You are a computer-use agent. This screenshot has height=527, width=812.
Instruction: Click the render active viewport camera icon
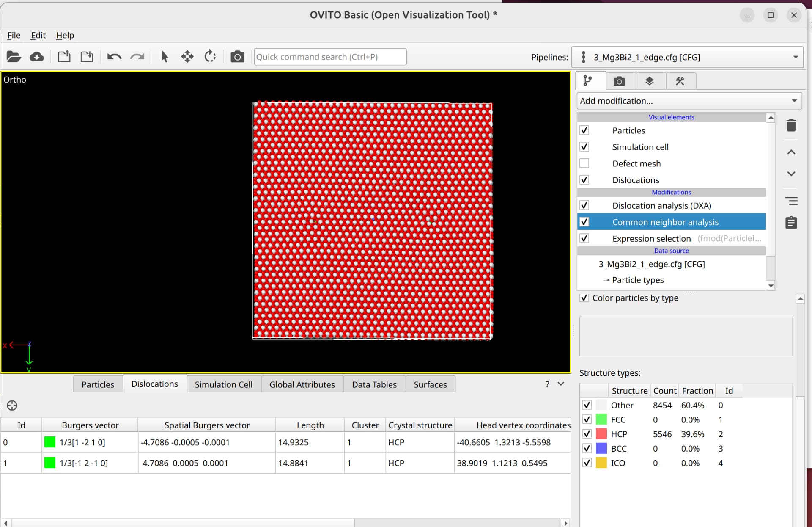(237, 57)
